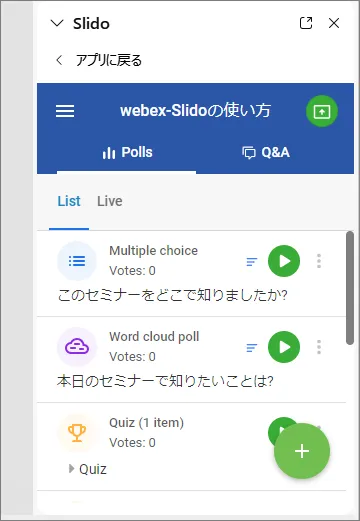Click the Quiz trophy icon
The height and width of the screenshot is (521, 360).
(77, 433)
